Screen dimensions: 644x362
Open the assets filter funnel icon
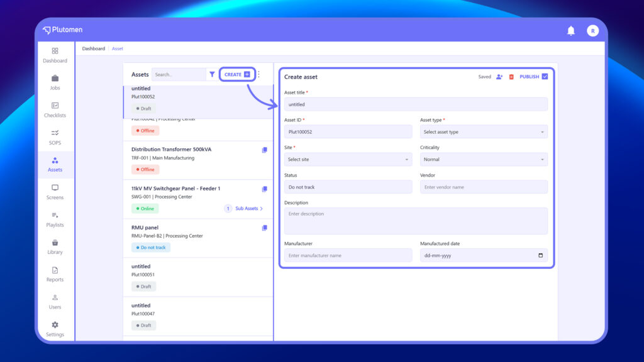click(212, 75)
